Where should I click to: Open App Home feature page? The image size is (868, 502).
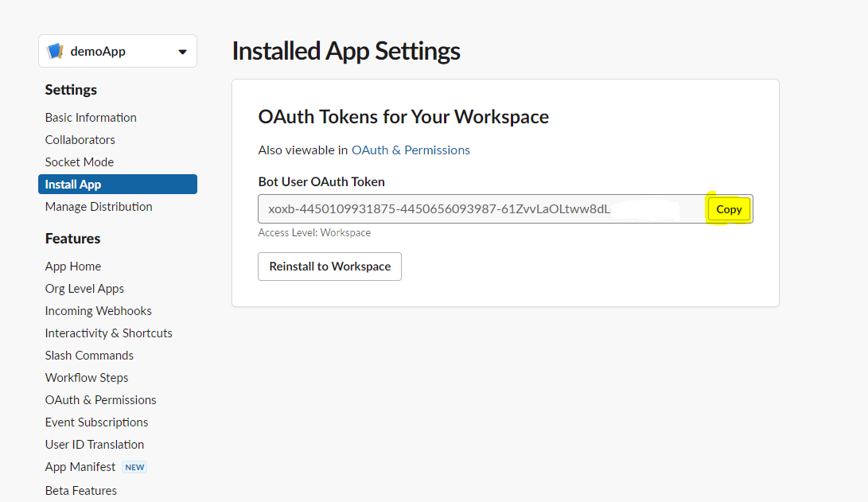click(x=73, y=267)
